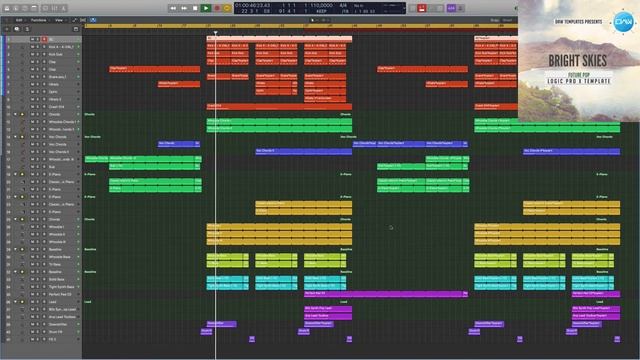Click the Duplicate Track button above track headers
This screenshot has width=640, height=360.
(17, 29)
